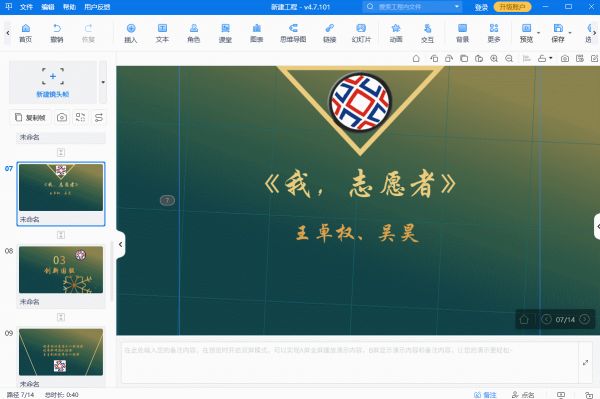Viewport: 600px width, 399px height.
Task: Take a canvas screenshot with camera icon
Action: (x=565, y=59)
